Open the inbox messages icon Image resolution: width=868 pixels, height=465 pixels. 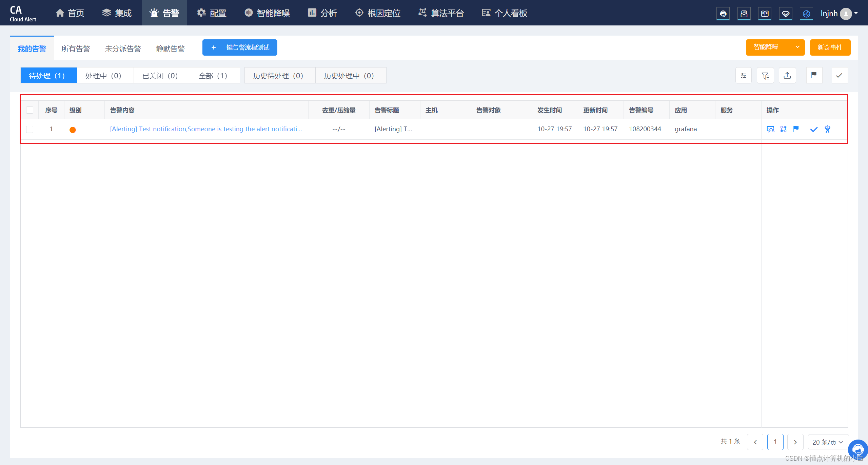(x=744, y=14)
